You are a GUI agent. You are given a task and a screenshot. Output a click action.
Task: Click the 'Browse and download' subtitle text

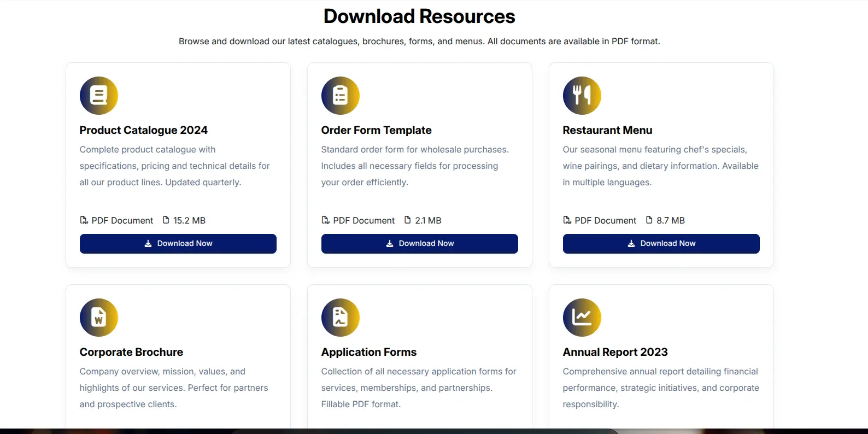[419, 42]
